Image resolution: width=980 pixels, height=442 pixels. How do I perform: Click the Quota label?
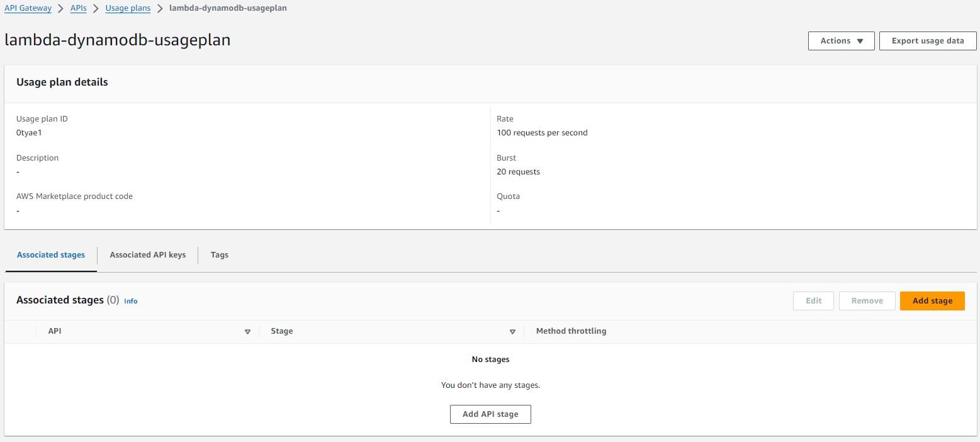pyautogui.click(x=508, y=196)
